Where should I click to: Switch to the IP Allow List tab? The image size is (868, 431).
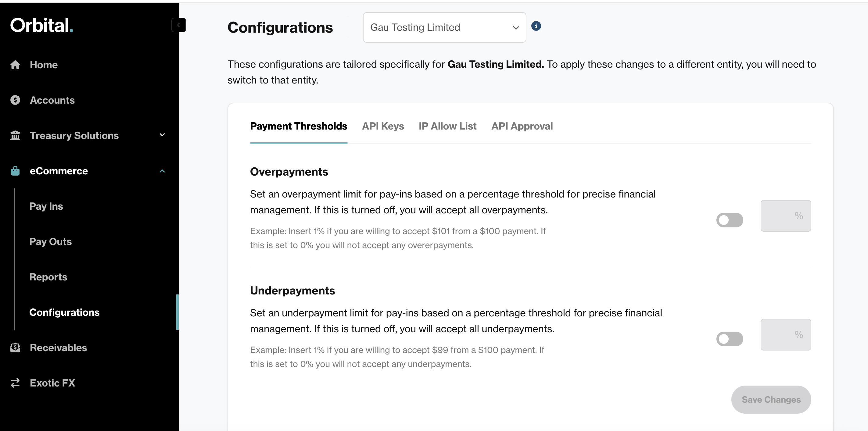pyautogui.click(x=447, y=126)
